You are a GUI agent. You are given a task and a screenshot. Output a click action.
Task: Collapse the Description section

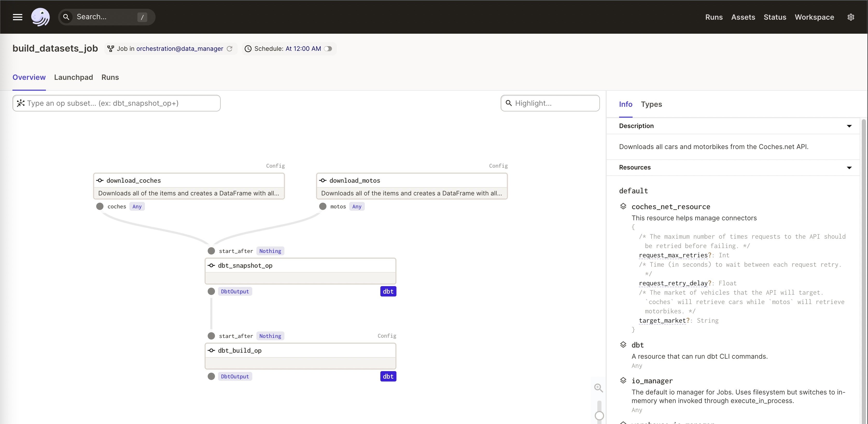(x=849, y=126)
